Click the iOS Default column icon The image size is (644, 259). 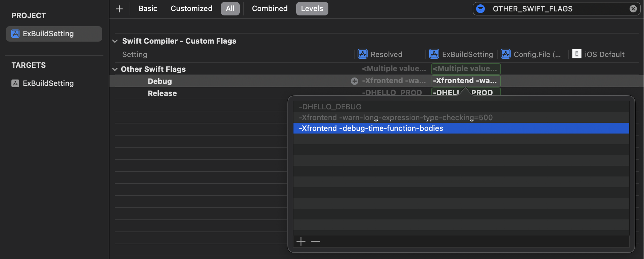pos(577,54)
